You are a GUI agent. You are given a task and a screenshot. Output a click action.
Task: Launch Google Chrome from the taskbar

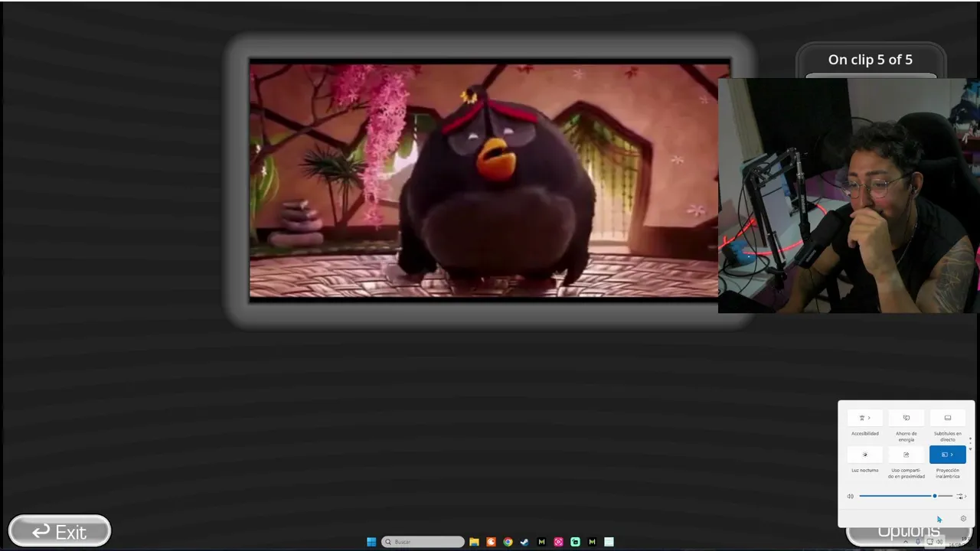click(508, 542)
